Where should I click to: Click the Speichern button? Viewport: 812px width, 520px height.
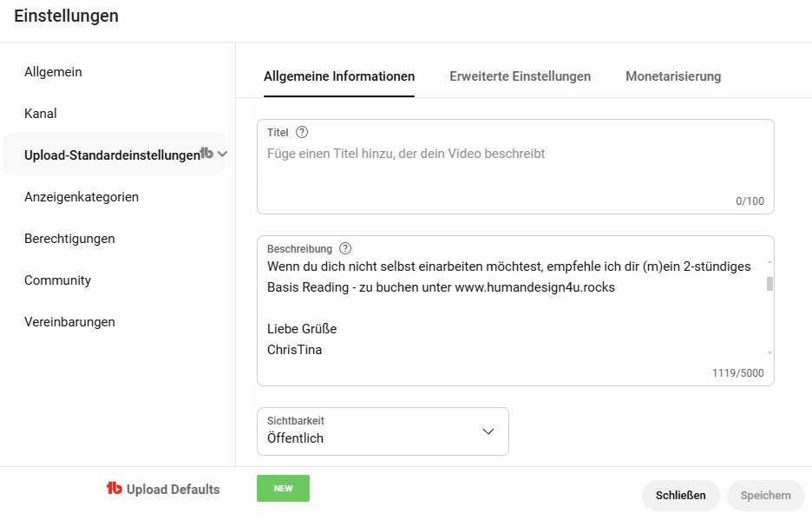click(765, 496)
